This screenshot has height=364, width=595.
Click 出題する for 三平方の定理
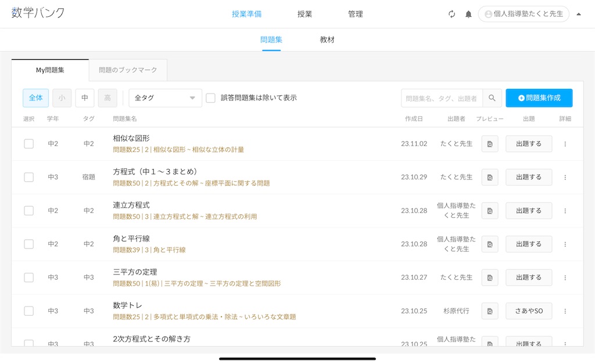(529, 277)
